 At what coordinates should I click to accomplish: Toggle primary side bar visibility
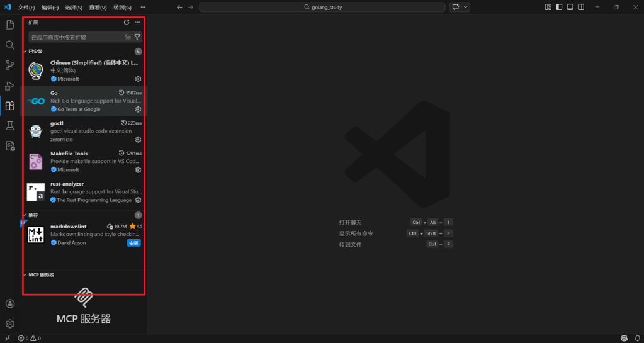[559, 7]
